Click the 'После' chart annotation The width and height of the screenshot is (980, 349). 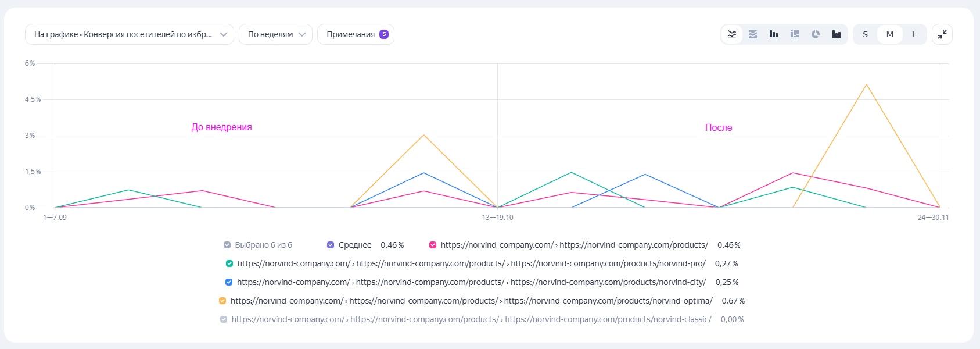pyautogui.click(x=719, y=127)
